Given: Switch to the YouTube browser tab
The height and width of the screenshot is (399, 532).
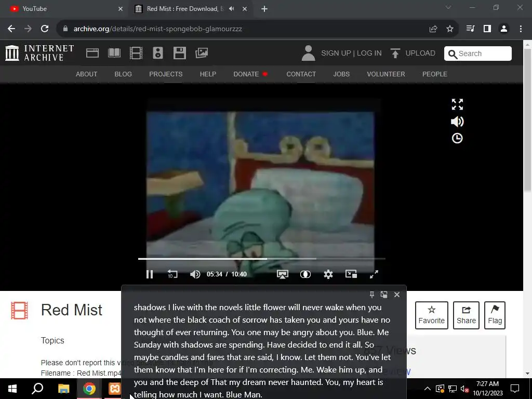Looking at the screenshot, I should (64, 9).
